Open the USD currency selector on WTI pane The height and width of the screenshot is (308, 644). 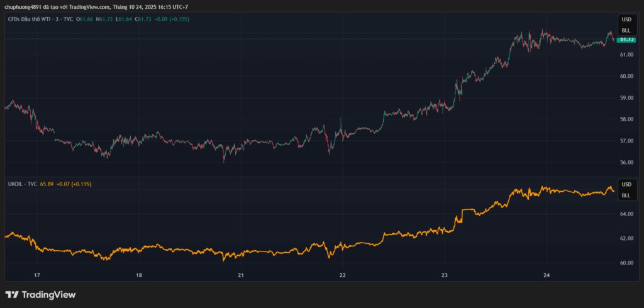(626, 19)
